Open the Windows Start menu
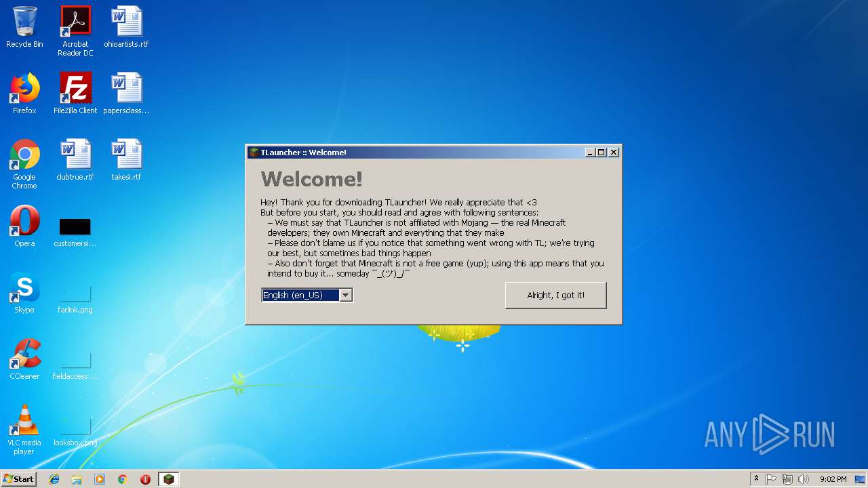868x488 pixels. point(19,479)
